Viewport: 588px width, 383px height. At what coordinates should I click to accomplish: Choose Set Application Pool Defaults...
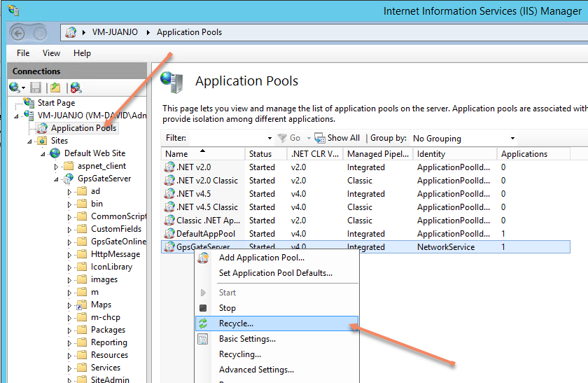point(276,273)
